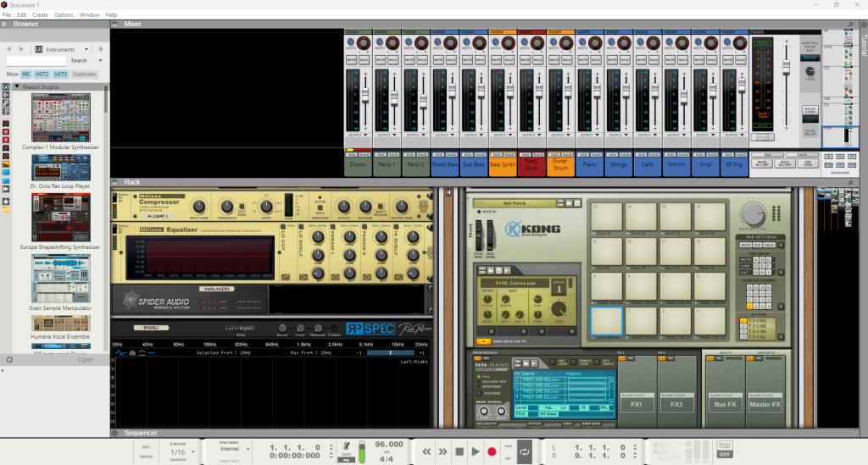Click the Duplicates filter button

[x=84, y=74]
